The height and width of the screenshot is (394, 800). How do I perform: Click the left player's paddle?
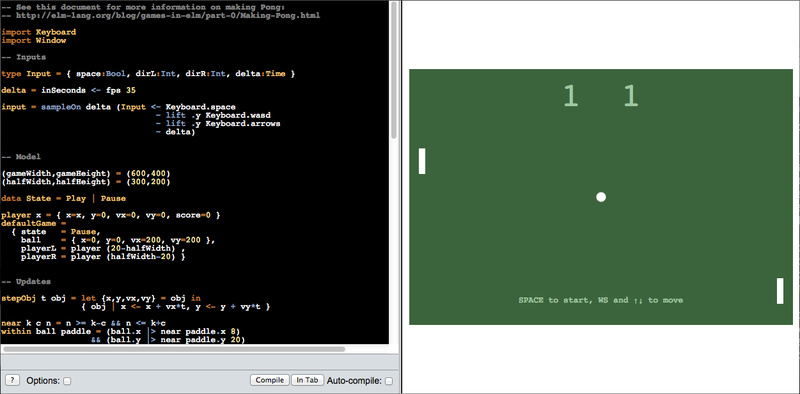(422, 161)
